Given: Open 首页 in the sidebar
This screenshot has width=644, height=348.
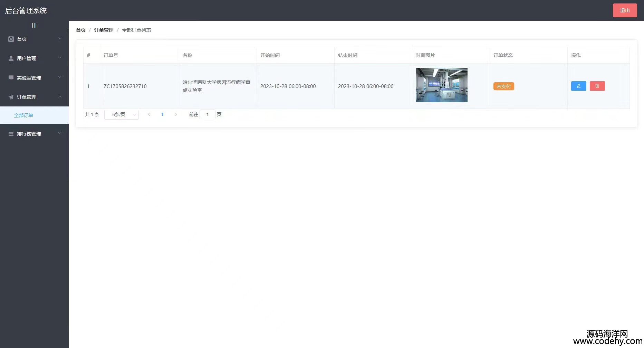Looking at the screenshot, I should click(35, 39).
